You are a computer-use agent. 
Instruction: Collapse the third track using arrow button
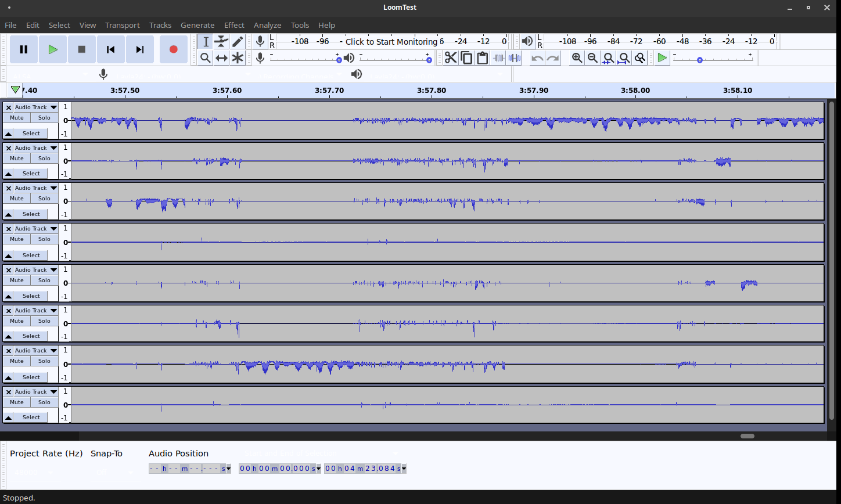point(9,214)
